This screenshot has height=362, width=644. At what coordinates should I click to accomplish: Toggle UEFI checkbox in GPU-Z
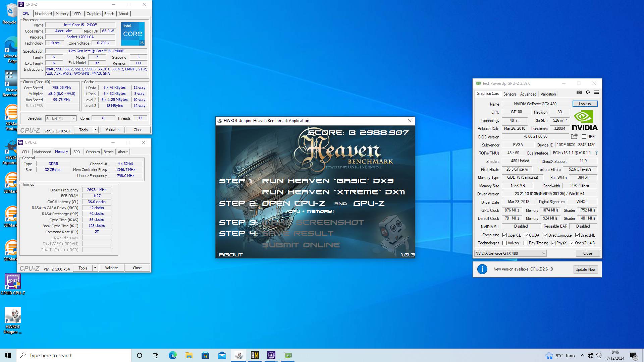(584, 137)
